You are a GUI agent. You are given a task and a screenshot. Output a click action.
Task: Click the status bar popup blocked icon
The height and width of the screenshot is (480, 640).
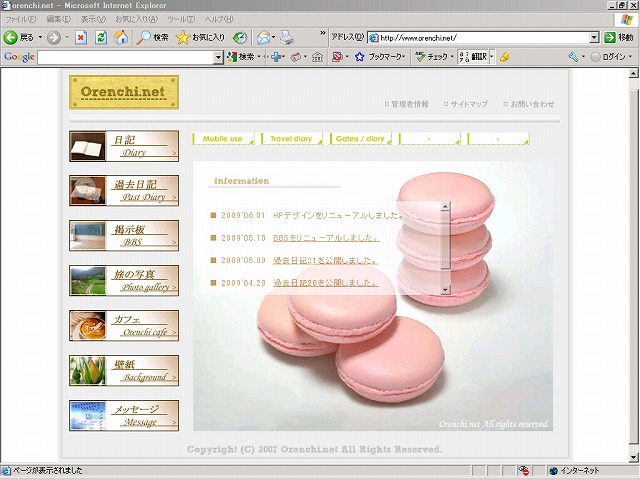[x=524, y=471]
